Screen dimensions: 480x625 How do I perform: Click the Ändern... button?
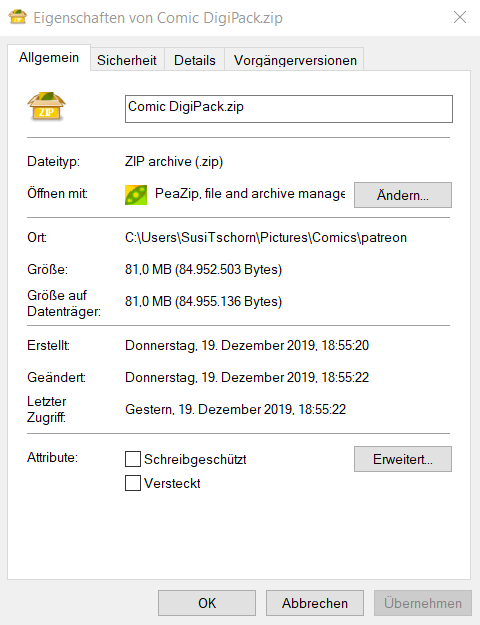pos(403,195)
